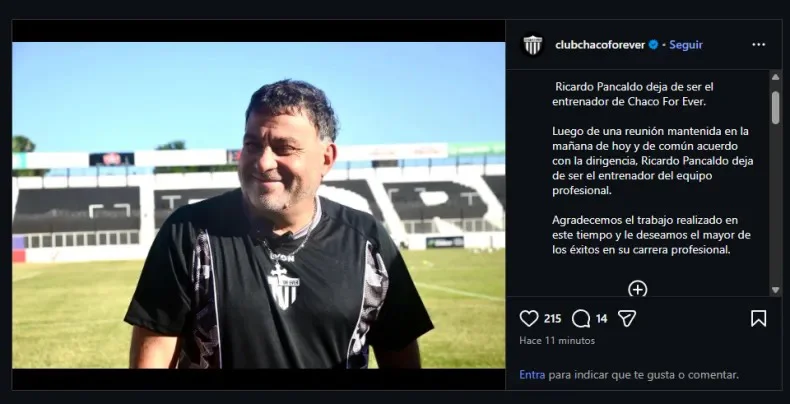
Task: Click the caption scrollbar up arrow
Action: [775, 77]
